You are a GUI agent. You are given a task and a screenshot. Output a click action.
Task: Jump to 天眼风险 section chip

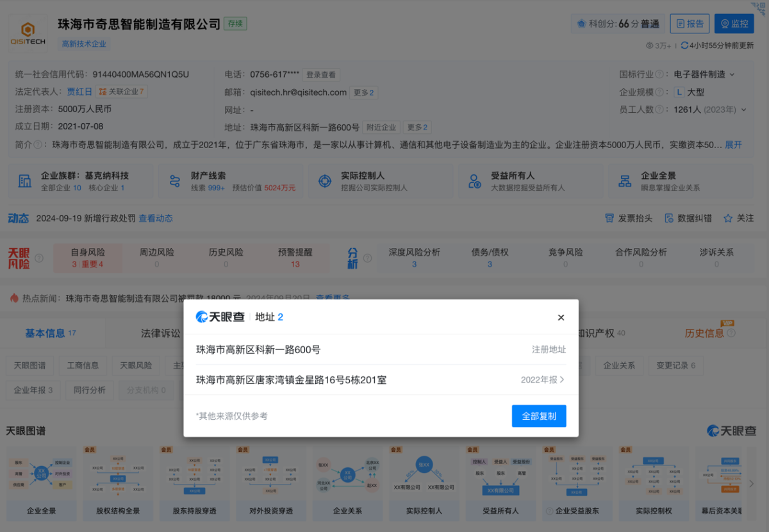coord(136,365)
